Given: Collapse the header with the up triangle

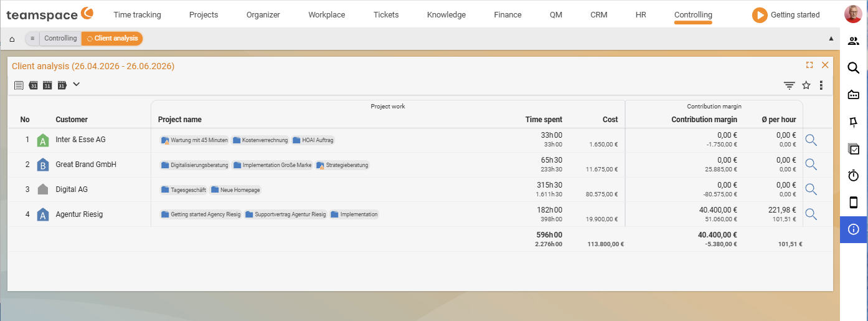Looking at the screenshot, I should coord(831,39).
